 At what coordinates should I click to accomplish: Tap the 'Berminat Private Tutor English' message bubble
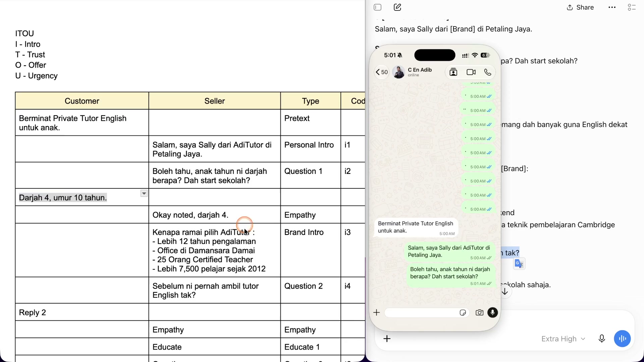coord(416,228)
